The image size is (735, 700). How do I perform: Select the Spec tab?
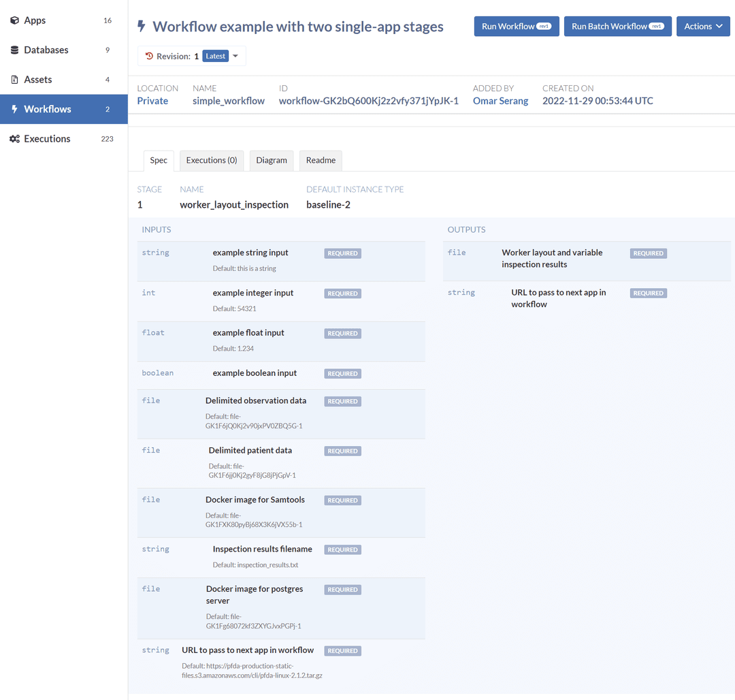point(159,160)
